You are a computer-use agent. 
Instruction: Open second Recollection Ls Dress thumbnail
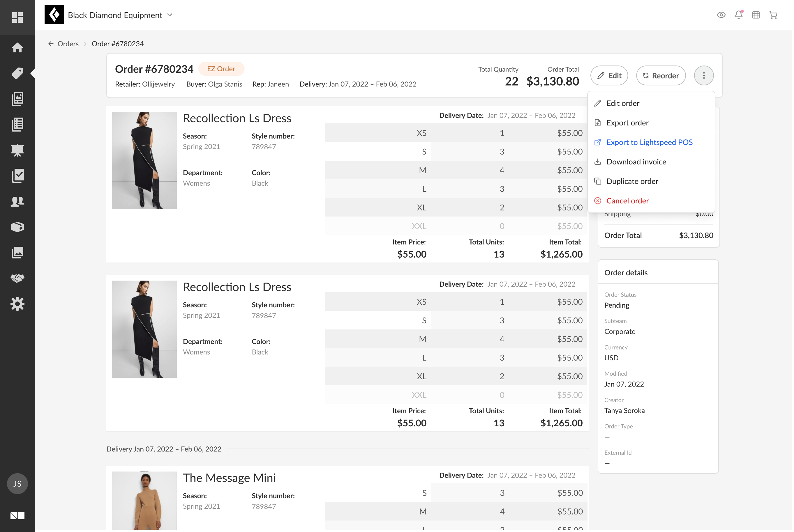[x=144, y=330]
